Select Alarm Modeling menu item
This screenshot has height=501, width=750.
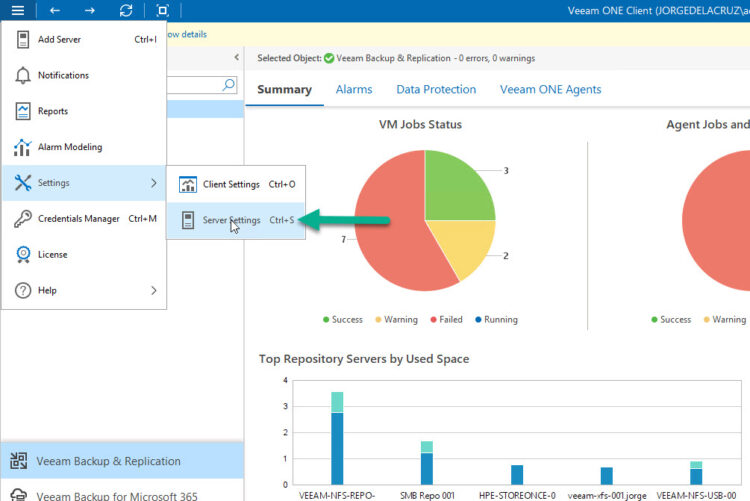[x=70, y=147]
